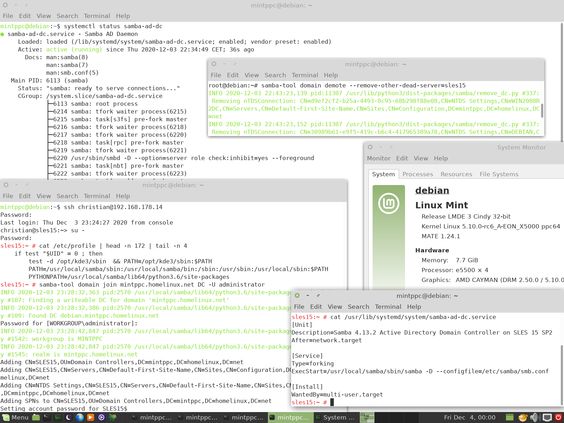Switch to the System Monitor taskbar entry
The width and height of the screenshot is (564, 423).
pos(336,418)
